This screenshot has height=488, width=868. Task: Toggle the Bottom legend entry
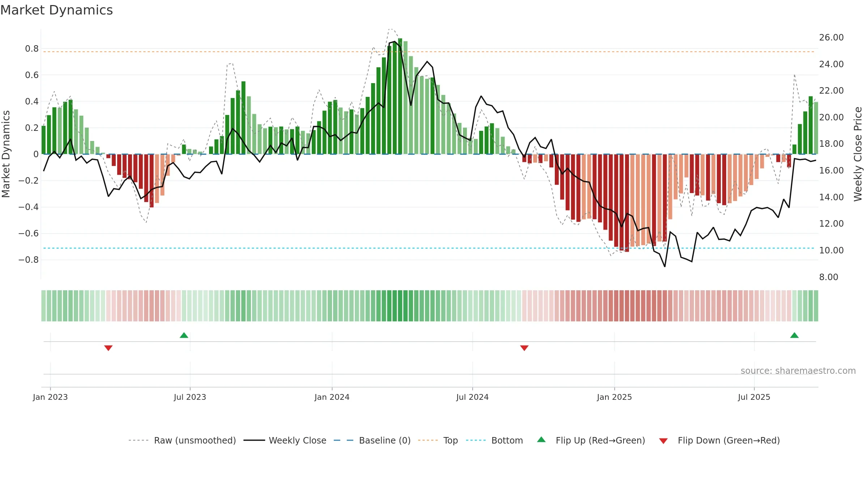click(x=494, y=440)
